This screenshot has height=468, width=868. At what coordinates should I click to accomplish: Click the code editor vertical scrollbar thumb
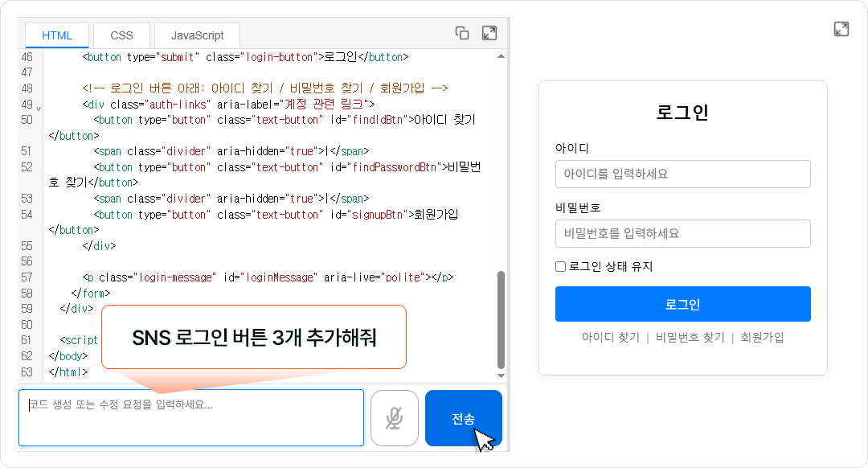[502, 318]
